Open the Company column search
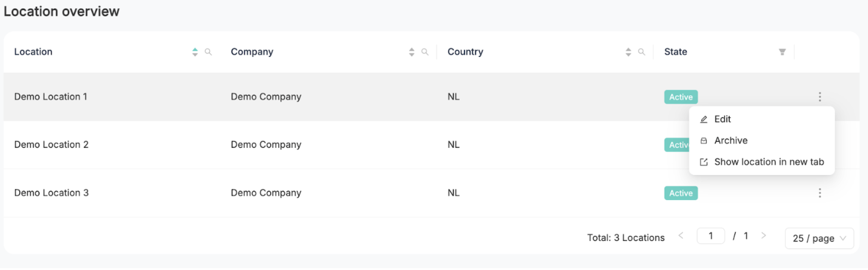 click(425, 52)
